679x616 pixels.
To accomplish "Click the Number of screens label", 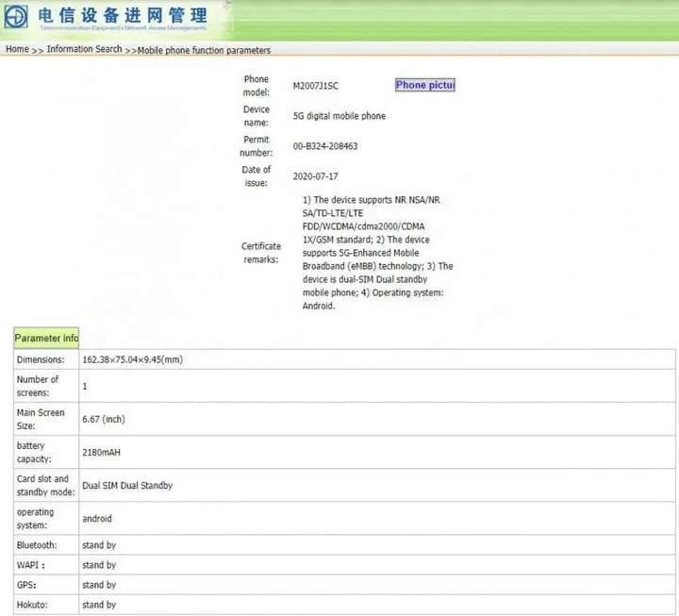I will coord(38,386).
